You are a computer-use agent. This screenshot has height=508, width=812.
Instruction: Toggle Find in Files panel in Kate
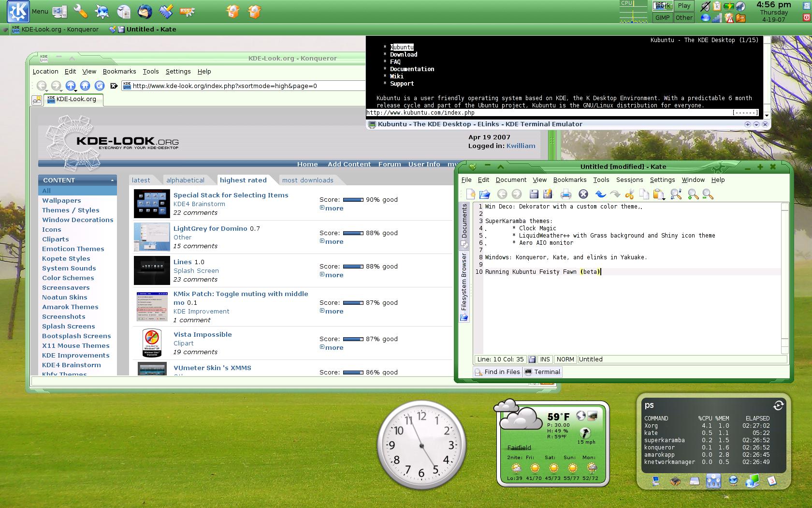point(497,372)
